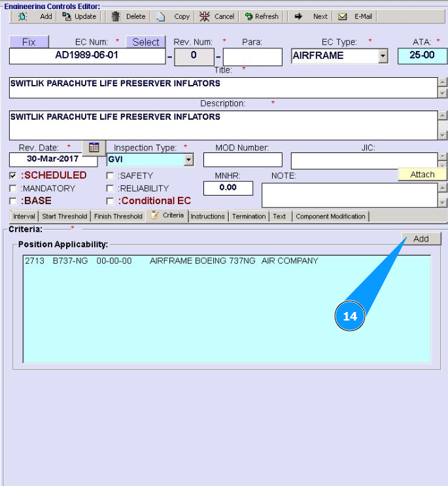Image resolution: width=448 pixels, height=486 pixels.
Task: Click into the NOTE text area
Action: (x=349, y=196)
